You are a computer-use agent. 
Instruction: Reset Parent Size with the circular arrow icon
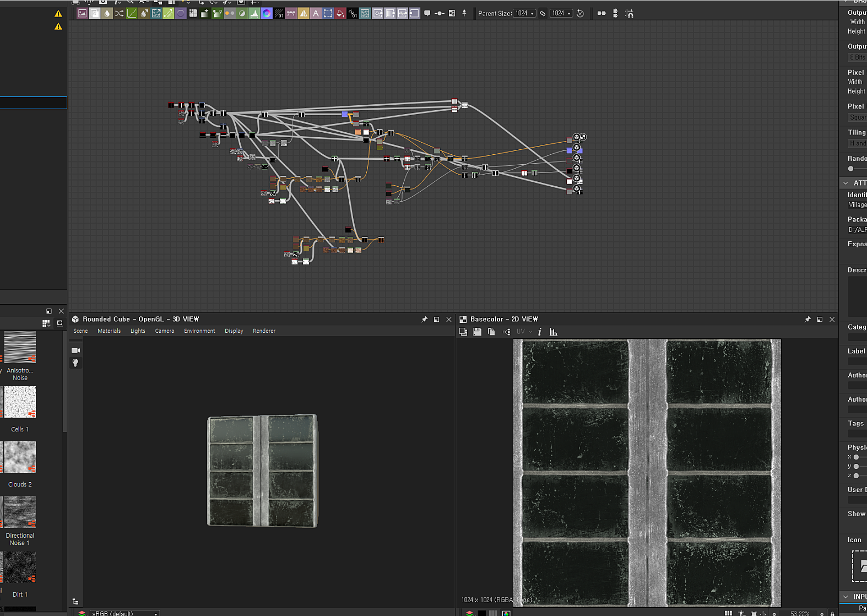580,13
